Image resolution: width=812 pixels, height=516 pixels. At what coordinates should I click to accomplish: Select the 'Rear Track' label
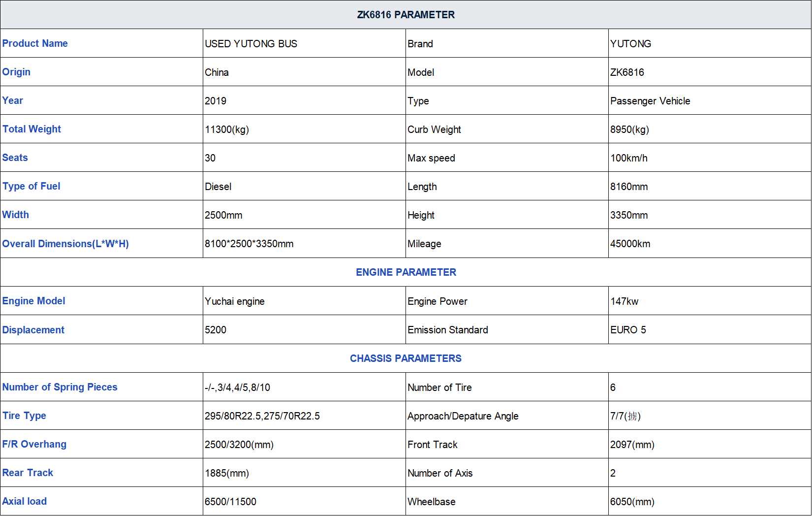28,473
